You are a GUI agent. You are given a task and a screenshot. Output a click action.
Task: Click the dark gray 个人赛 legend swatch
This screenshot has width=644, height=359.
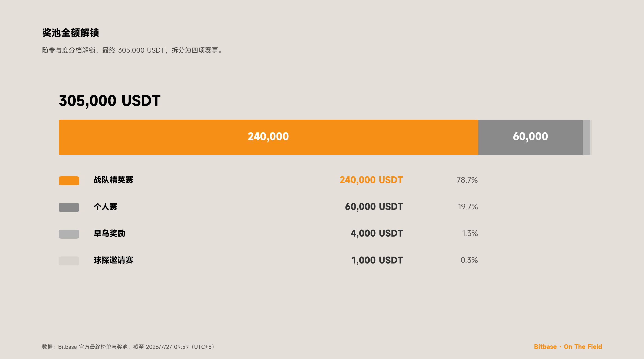[69, 207]
